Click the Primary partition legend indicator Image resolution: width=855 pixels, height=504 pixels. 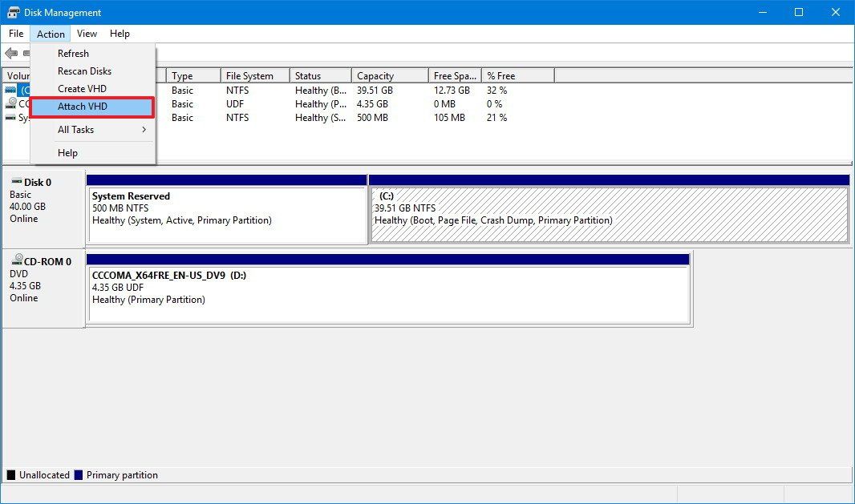click(78, 474)
